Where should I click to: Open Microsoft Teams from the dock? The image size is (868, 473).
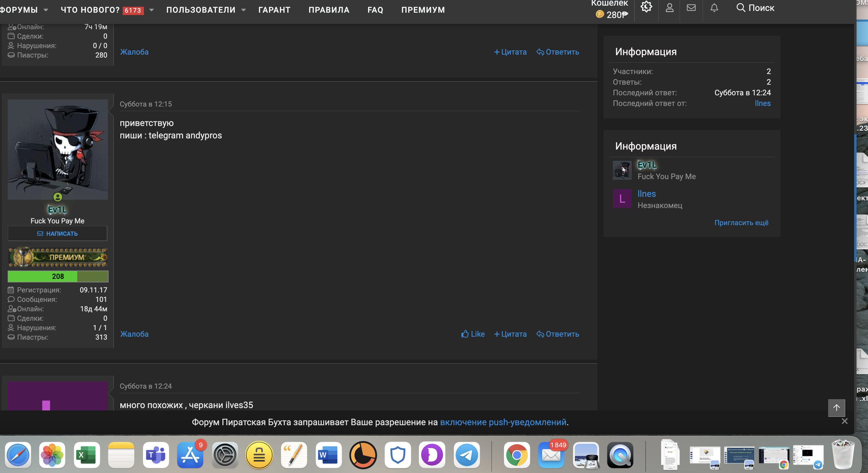coord(156,455)
